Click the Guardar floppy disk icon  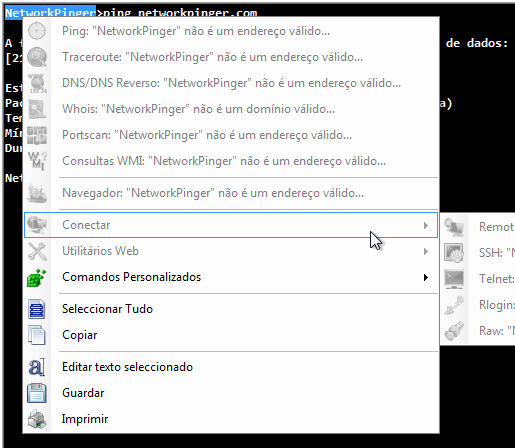click(37, 393)
